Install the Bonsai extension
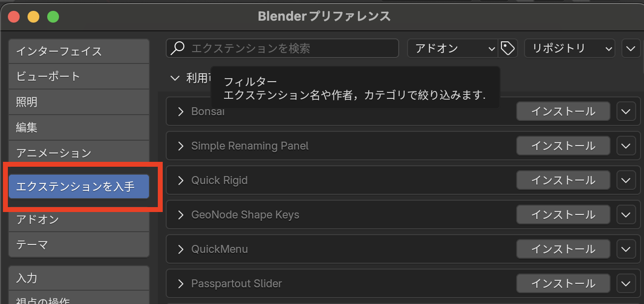The height and width of the screenshot is (304, 644). pos(563,111)
